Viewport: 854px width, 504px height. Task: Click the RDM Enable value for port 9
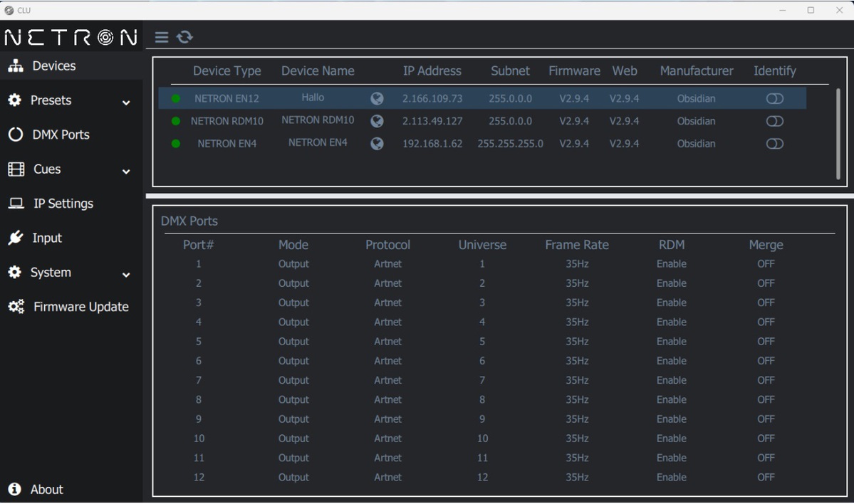[x=672, y=419]
